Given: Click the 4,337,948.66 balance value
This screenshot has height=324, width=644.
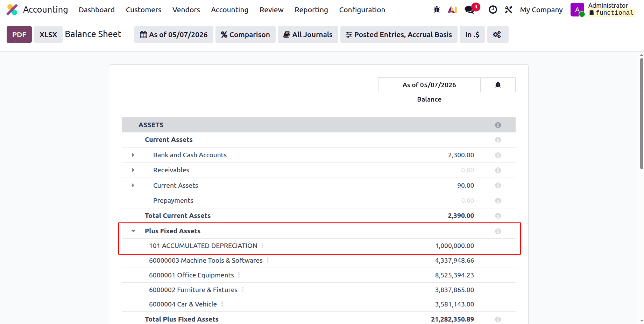Looking at the screenshot, I should pyautogui.click(x=455, y=260).
